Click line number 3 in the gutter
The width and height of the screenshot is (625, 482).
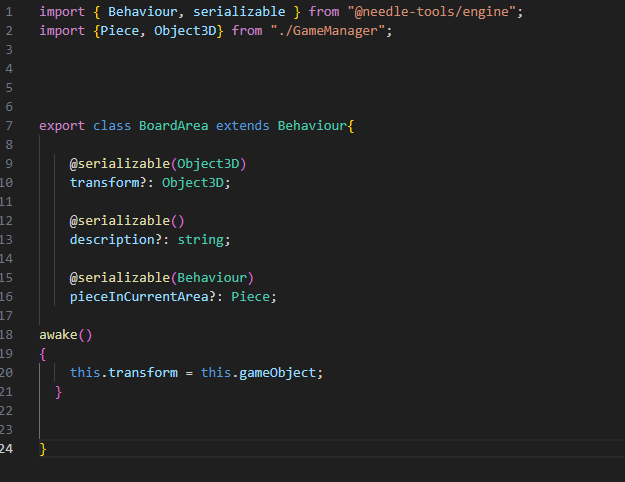click(9, 50)
